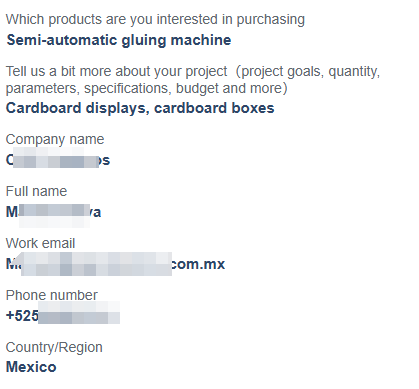Click the 'Phone number' field label
Viewport: 419px width, 389px height.
[51, 295]
